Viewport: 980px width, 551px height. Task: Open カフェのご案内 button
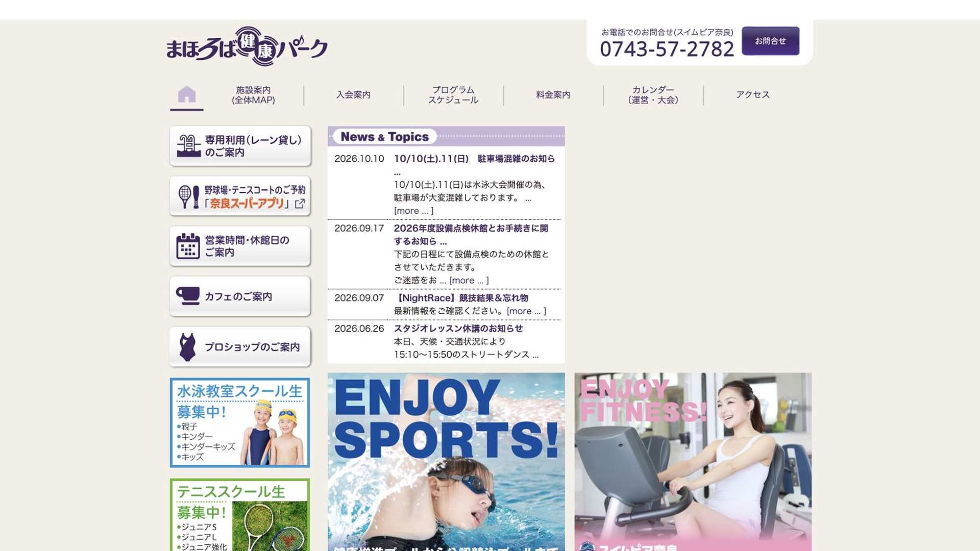[x=240, y=296]
